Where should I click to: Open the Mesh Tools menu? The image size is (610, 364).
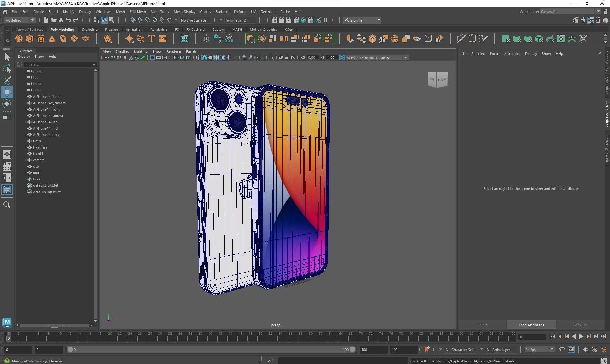pos(159,12)
